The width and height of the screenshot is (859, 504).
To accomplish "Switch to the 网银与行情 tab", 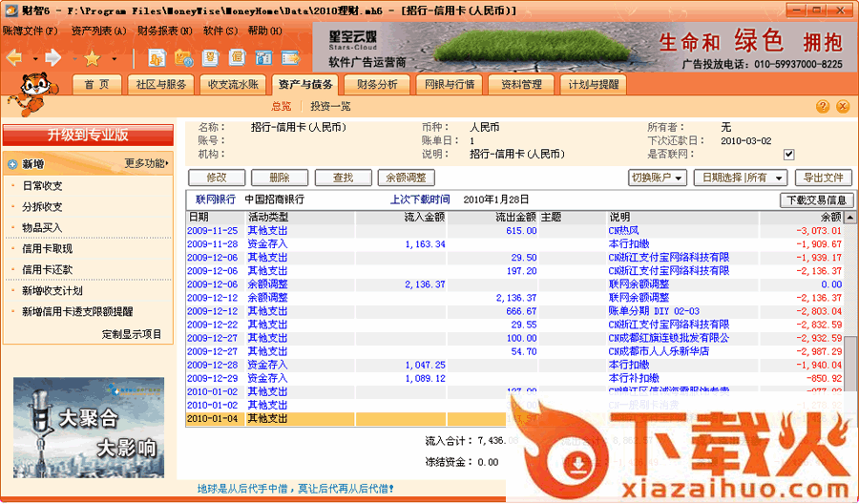I will click(450, 84).
